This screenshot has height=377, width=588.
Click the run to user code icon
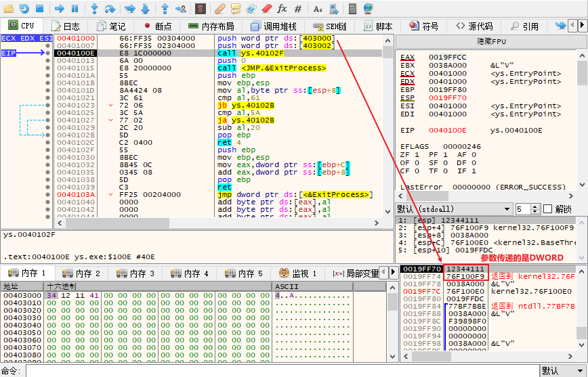click(181, 8)
